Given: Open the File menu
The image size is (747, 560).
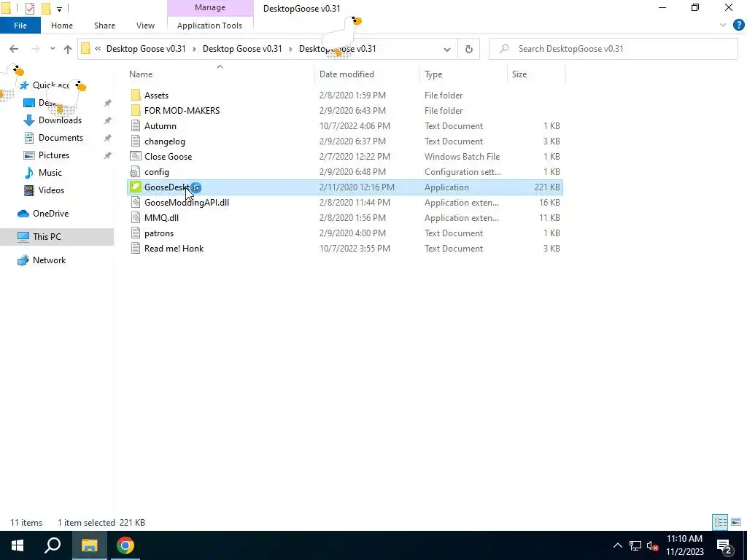Looking at the screenshot, I should (20, 26).
